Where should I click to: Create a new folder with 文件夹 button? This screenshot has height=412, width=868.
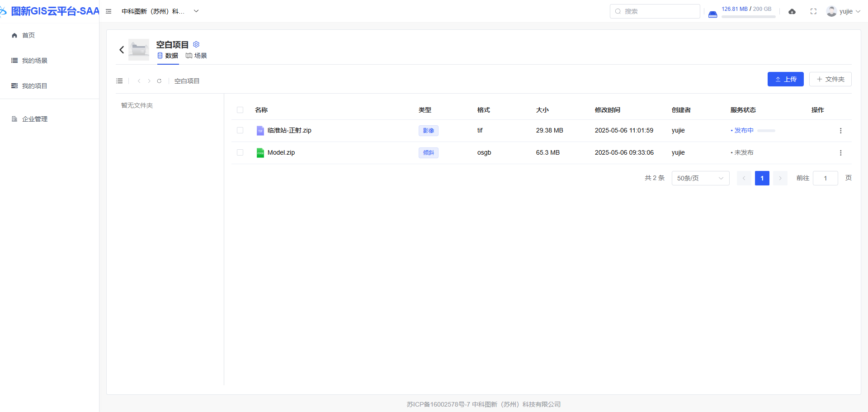[x=830, y=79]
